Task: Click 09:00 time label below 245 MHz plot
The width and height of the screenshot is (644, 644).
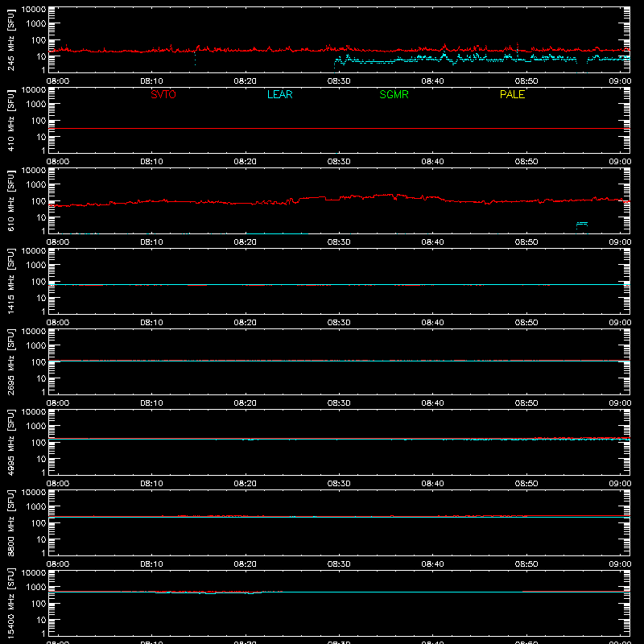Action: click(620, 81)
